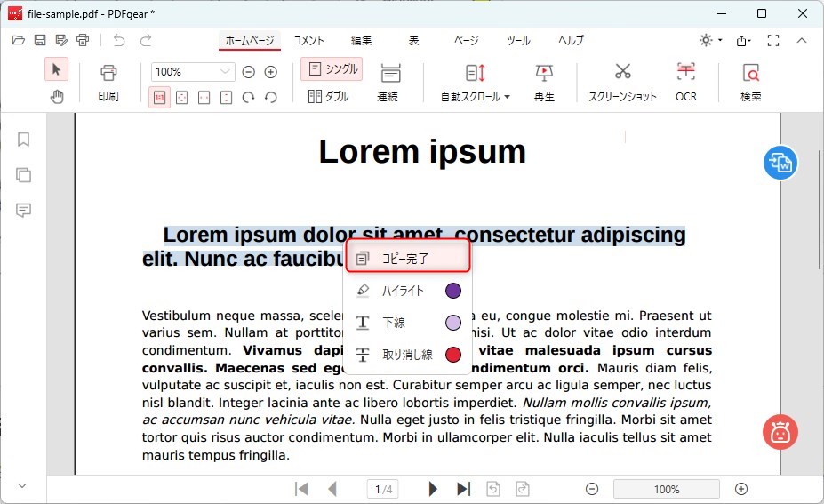
Task: Collapse the ribbon with the chevron
Action: coord(802,40)
